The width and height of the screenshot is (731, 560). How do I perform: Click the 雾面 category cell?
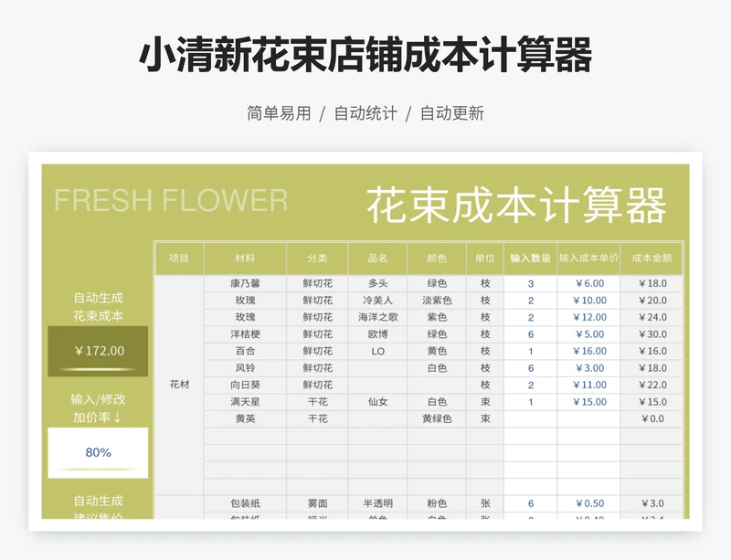tap(317, 503)
